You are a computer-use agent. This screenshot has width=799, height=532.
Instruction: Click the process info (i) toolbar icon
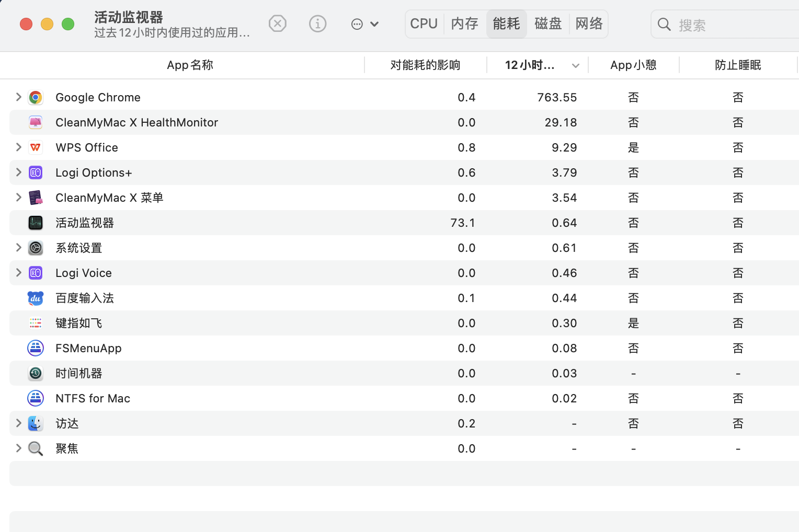(x=317, y=24)
